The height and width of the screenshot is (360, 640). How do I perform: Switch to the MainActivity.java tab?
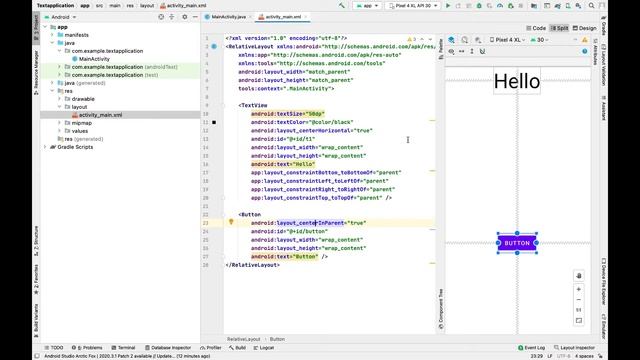227,17
